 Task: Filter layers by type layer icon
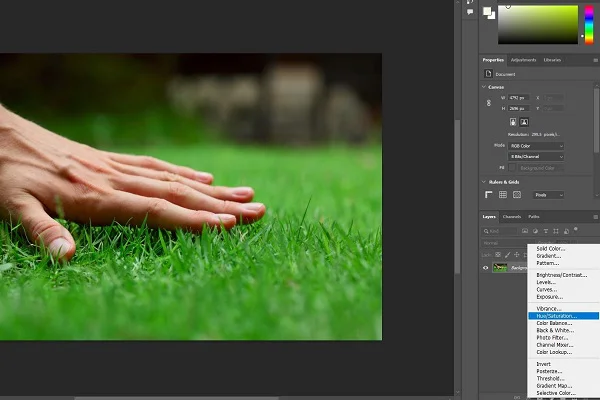546,231
